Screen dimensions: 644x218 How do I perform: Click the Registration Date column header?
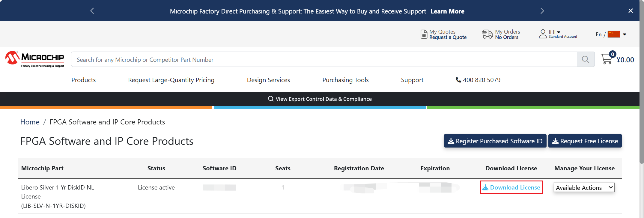[359, 168]
